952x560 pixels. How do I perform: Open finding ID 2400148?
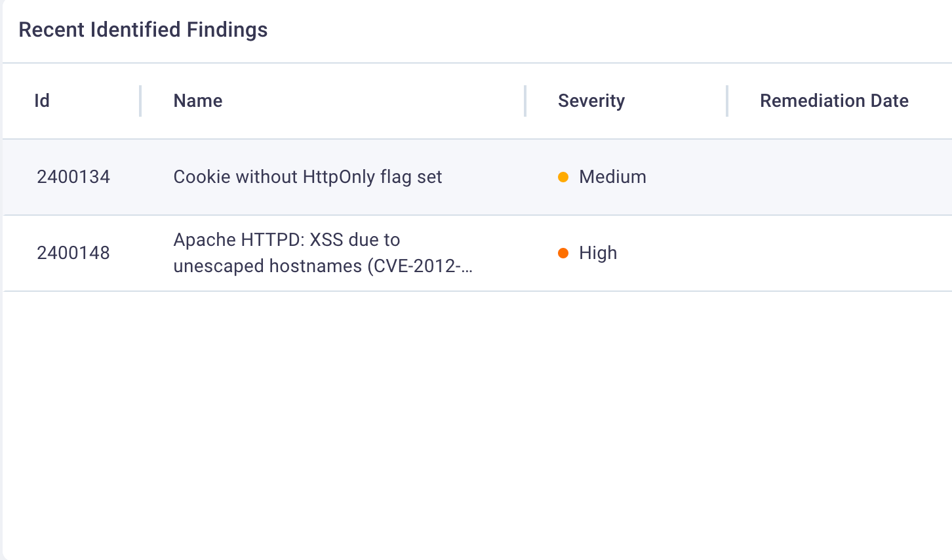coord(73,253)
